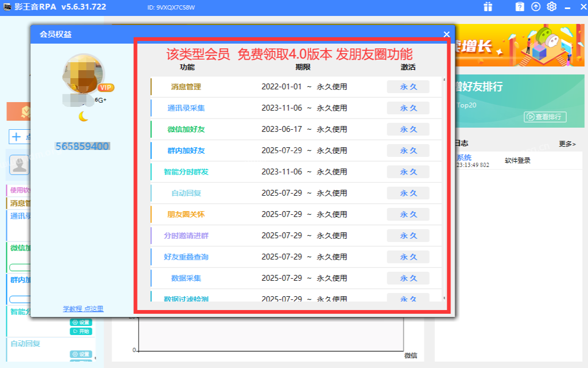The width and height of the screenshot is (588, 368).
Task: Click the 2022-01-01 start date cell
Action: coord(282,87)
